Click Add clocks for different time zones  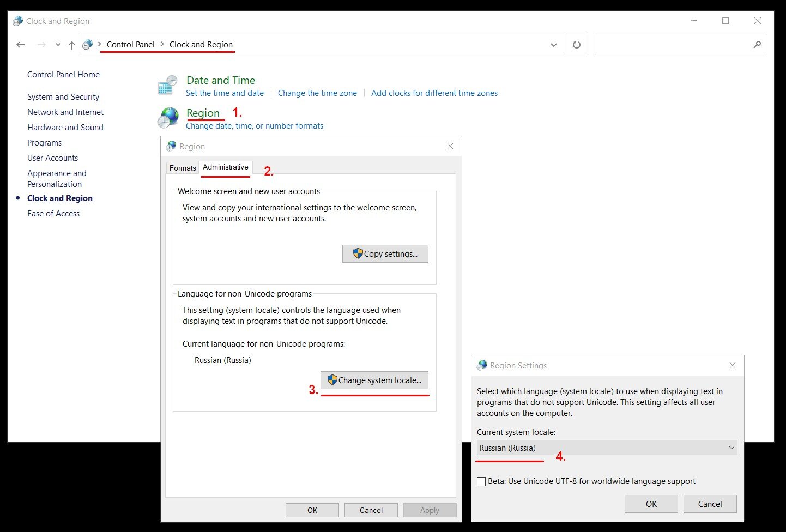tap(434, 93)
